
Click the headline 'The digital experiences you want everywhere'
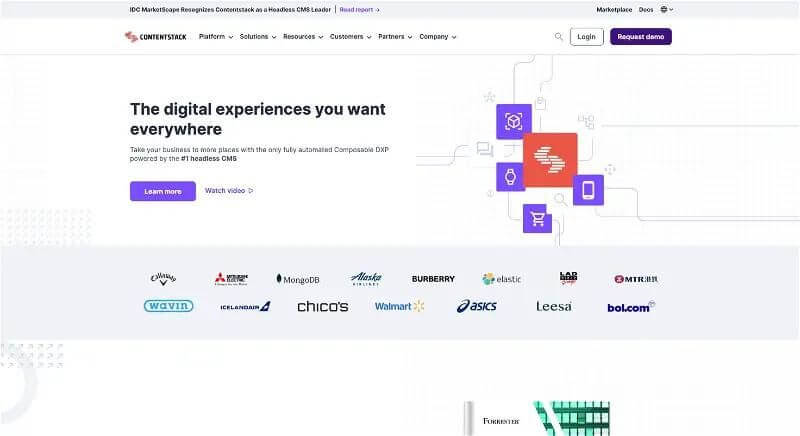click(x=258, y=119)
